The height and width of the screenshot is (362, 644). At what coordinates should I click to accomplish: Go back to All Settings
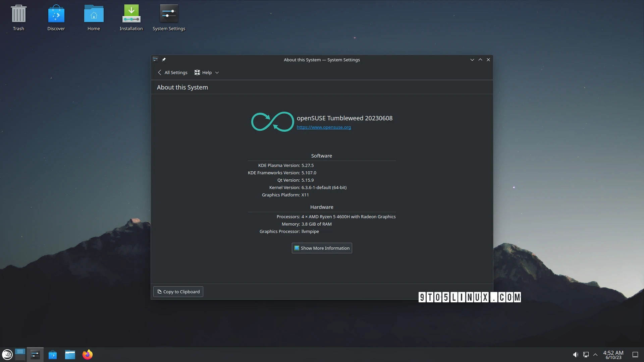(x=172, y=72)
